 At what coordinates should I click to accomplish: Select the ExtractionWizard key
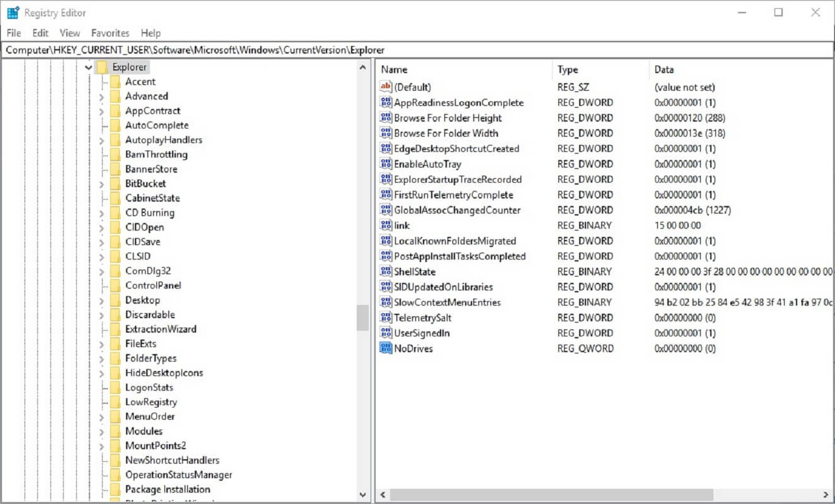pos(161,329)
